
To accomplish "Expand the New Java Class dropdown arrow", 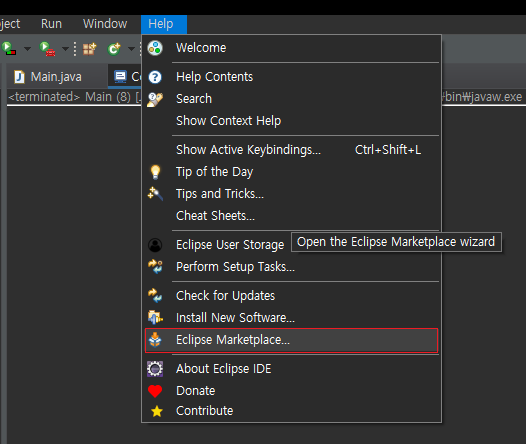I will pyautogui.click(x=132, y=49).
